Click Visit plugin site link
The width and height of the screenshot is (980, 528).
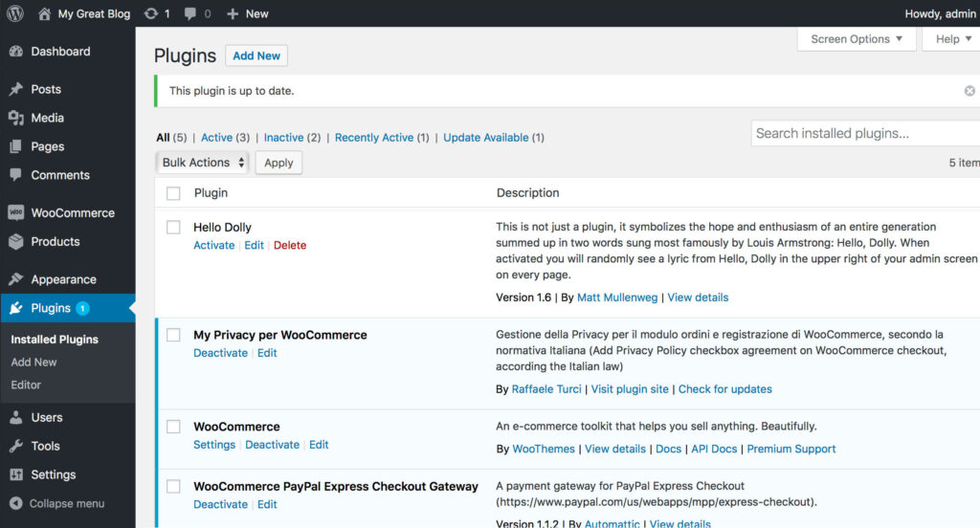(x=630, y=389)
